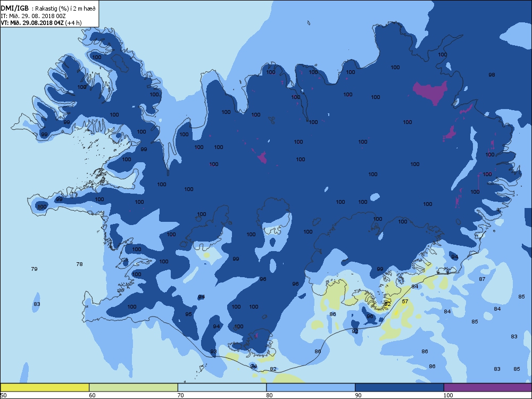The width and height of the screenshot is (532, 399).
Task: Click the '80' color scale label
Action: pyautogui.click(x=269, y=395)
